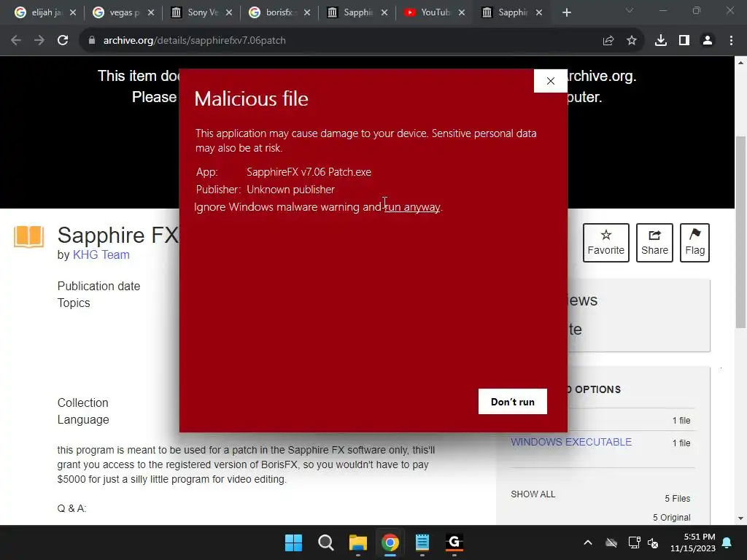Open Windows taskbar search

point(326,542)
